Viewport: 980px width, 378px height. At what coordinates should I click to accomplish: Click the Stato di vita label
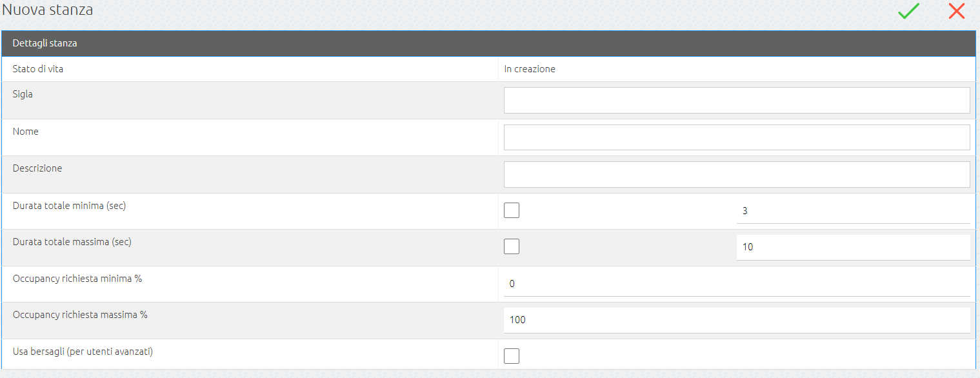pos(38,68)
